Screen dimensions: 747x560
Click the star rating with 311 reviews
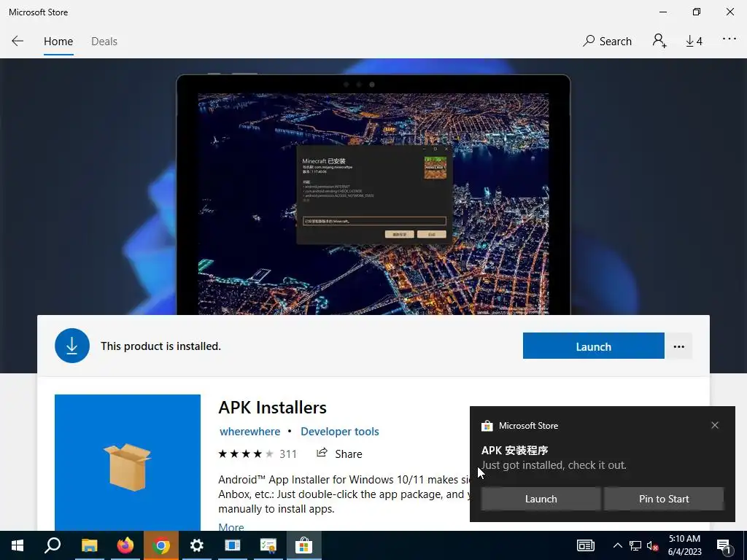point(258,454)
